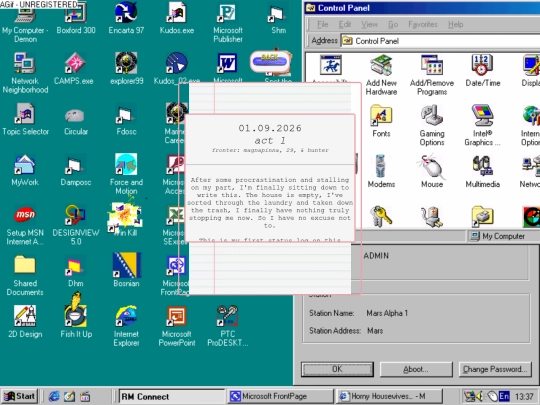
Task: Open View menu in Control Panel
Action: click(369, 24)
